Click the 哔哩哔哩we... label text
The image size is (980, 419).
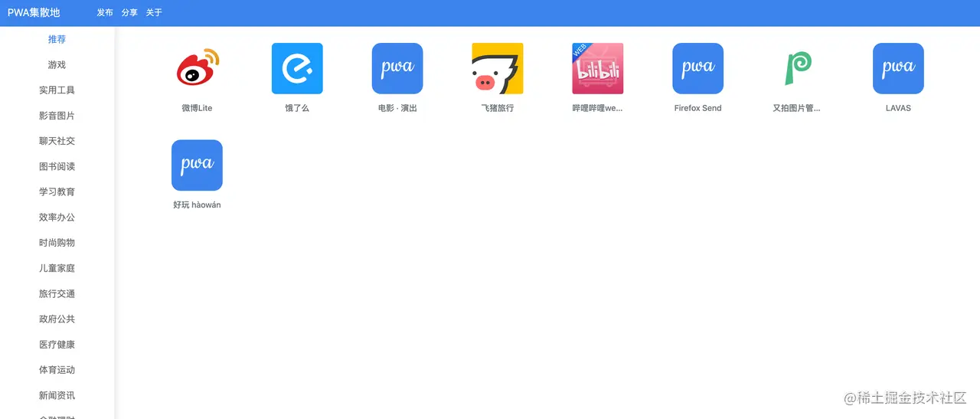pyautogui.click(x=598, y=108)
